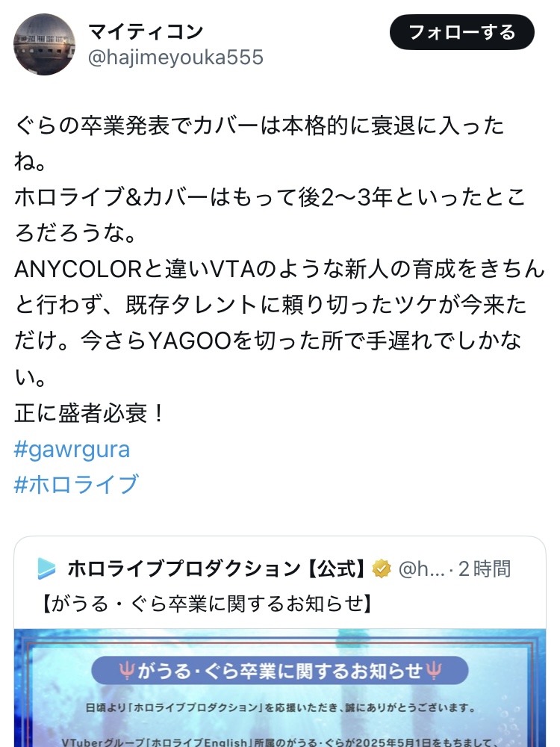Open quoted text 【がうる・ぐら卒業に関するお知らせ】
Image resolution: width=560 pixels, height=747 pixels.
208,604
